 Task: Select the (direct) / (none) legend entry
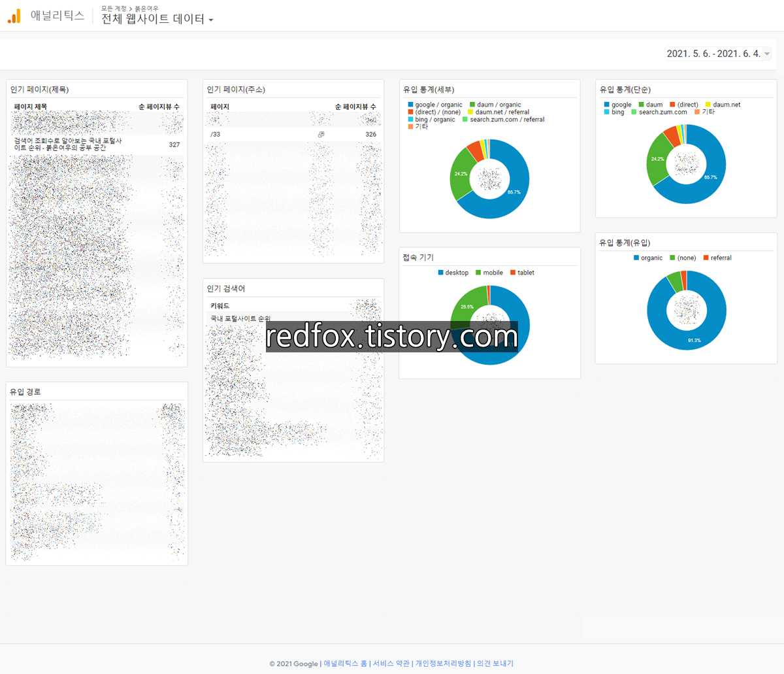pos(434,112)
